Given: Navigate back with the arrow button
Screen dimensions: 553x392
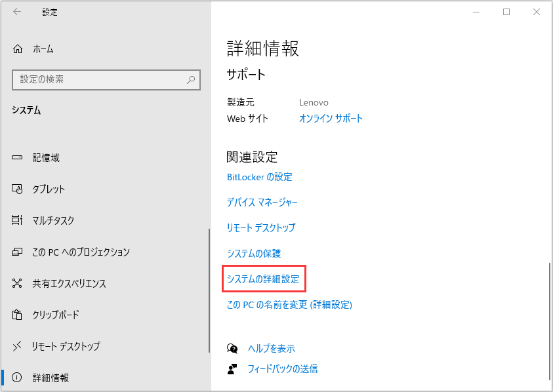Looking at the screenshot, I should [x=15, y=12].
